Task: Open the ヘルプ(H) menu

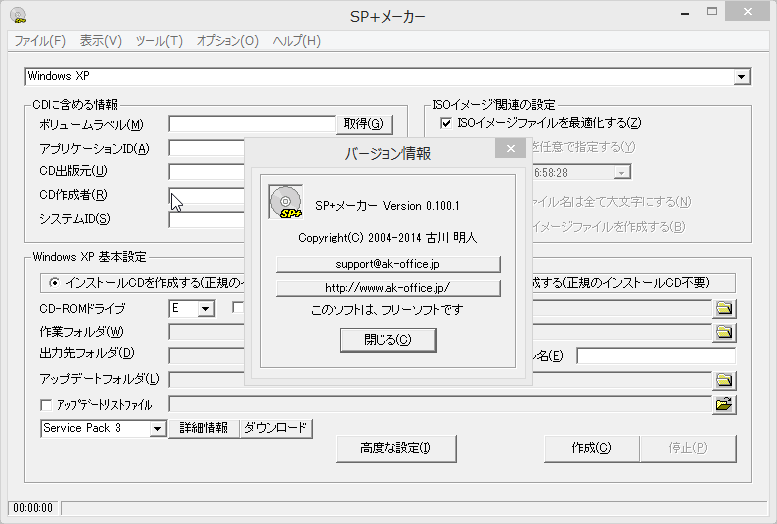Action: click(296, 41)
